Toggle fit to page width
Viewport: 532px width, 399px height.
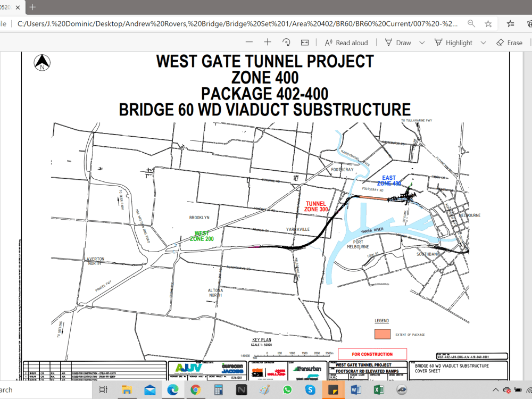305,43
